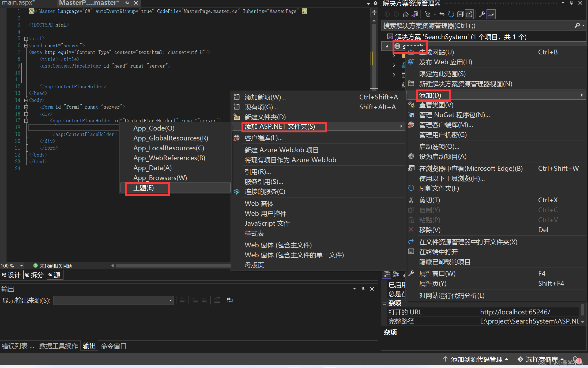
Task: Click the pending changes filter clock icon
Action: 428,14
